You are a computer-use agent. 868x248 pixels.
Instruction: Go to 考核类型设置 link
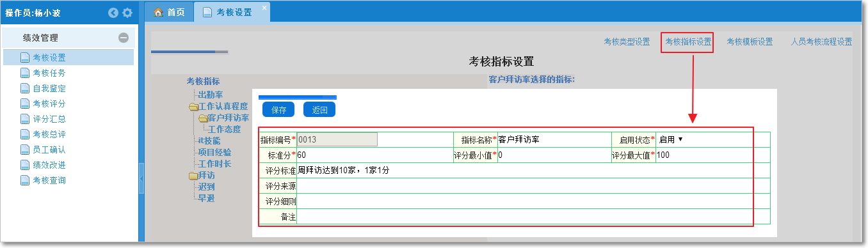627,42
